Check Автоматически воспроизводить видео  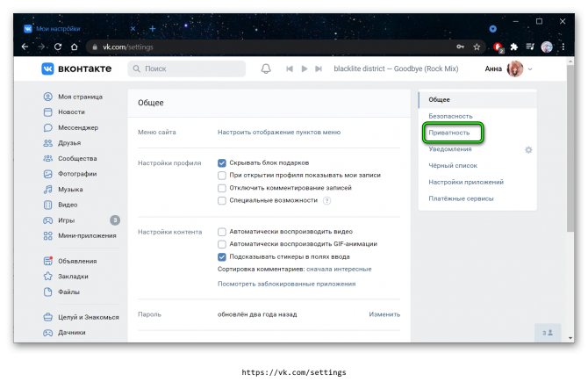222,232
